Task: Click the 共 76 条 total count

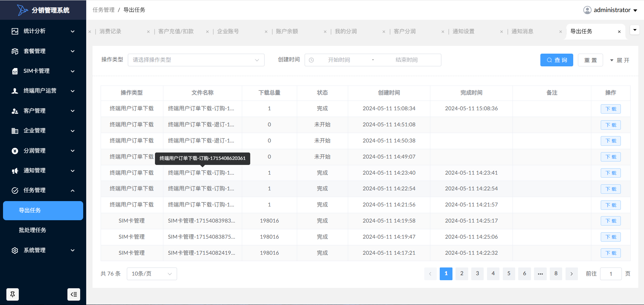Action: pyautogui.click(x=110, y=274)
